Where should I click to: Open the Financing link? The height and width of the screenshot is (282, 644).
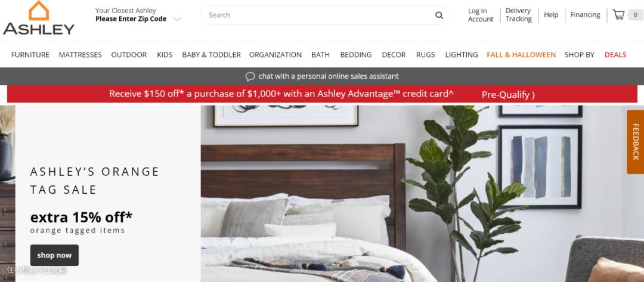(585, 15)
